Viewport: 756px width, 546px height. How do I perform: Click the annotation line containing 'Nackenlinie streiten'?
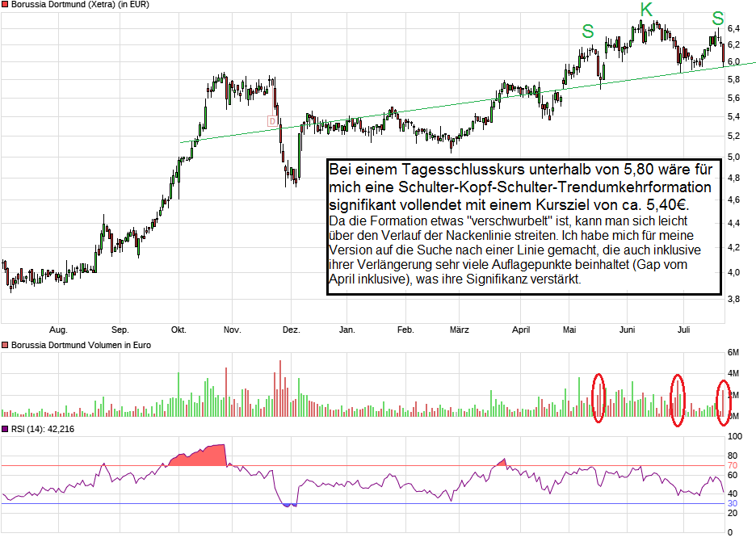(511, 235)
